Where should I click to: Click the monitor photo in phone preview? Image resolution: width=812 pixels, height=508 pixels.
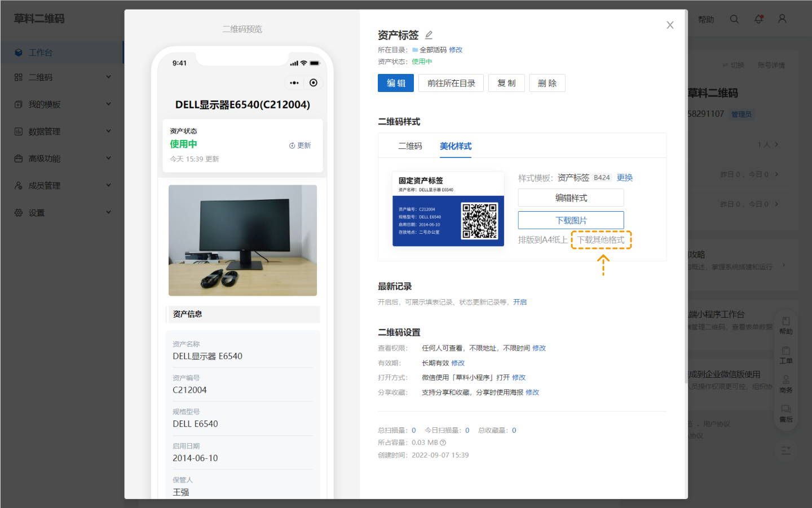tap(242, 240)
